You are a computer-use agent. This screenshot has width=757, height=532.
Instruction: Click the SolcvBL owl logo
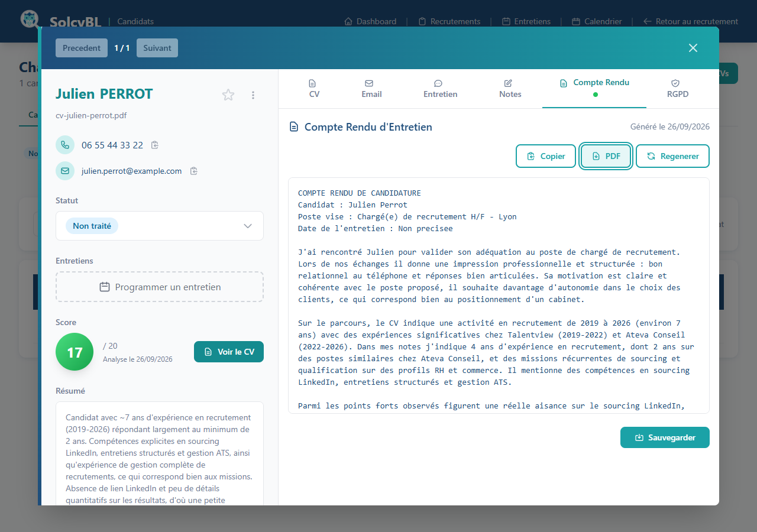click(29, 20)
